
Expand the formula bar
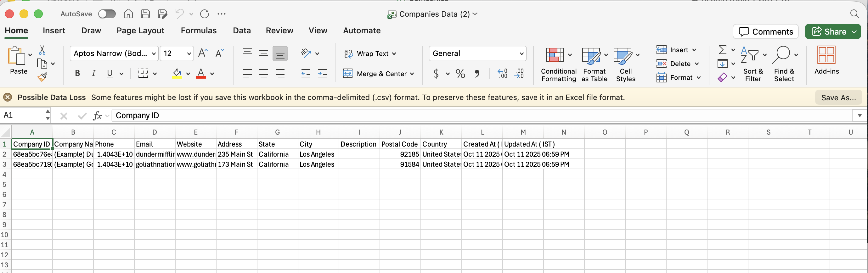tap(860, 115)
